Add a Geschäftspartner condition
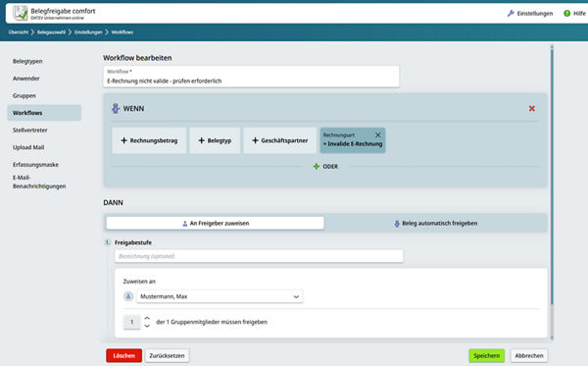Screen dimensions: 588x366 [280, 140]
